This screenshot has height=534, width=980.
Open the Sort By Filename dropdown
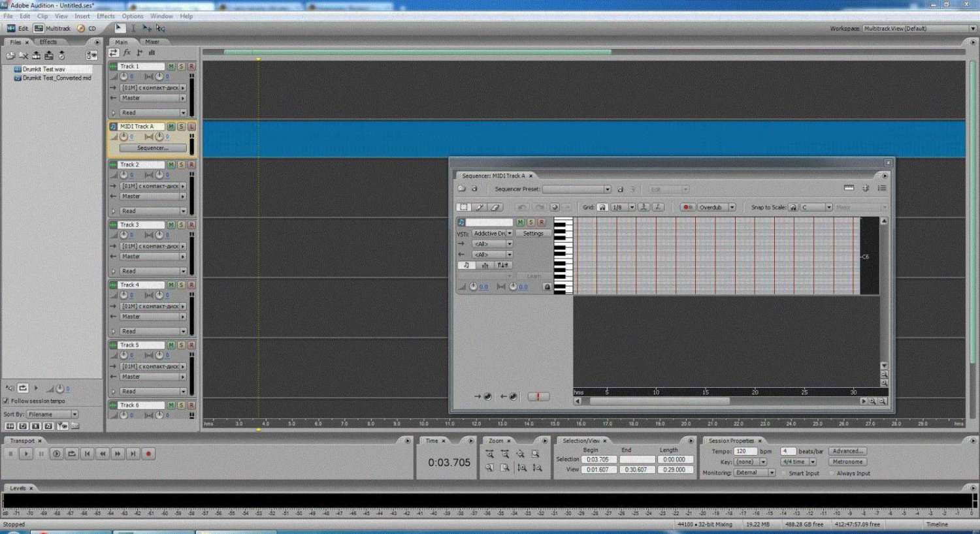pos(52,415)
